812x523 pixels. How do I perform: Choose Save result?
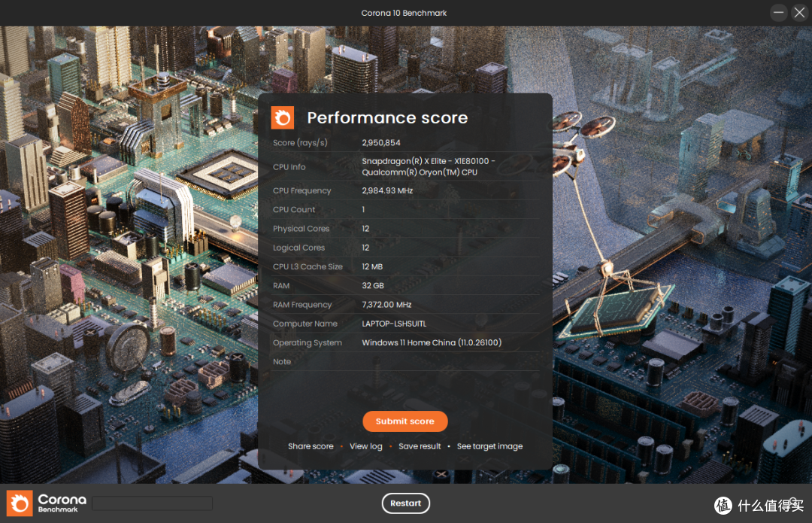click(x=420, y=446)
